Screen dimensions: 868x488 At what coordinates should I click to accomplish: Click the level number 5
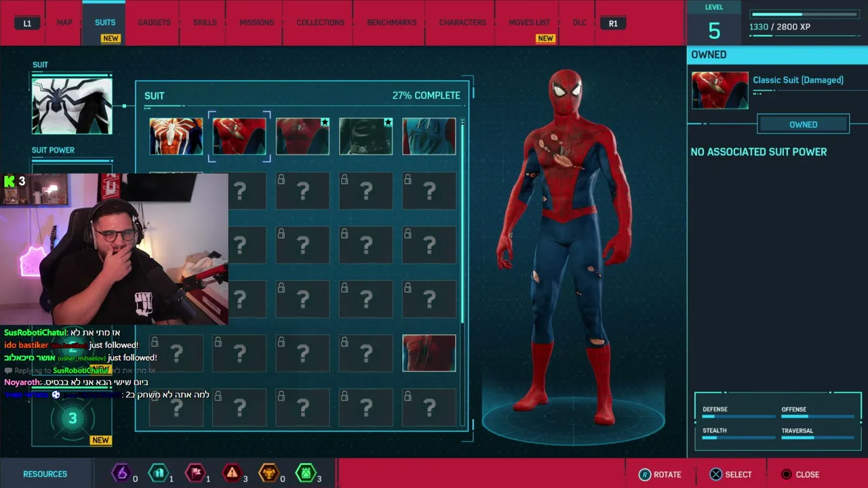(x=714, y=31)
